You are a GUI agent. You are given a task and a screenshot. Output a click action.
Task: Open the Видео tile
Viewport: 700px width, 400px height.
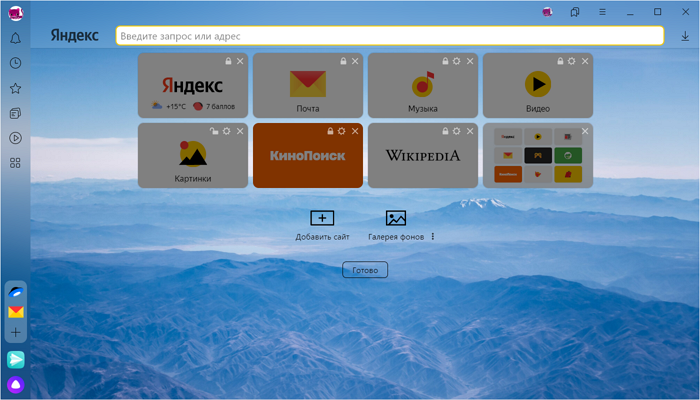click(x=538, y=88)
